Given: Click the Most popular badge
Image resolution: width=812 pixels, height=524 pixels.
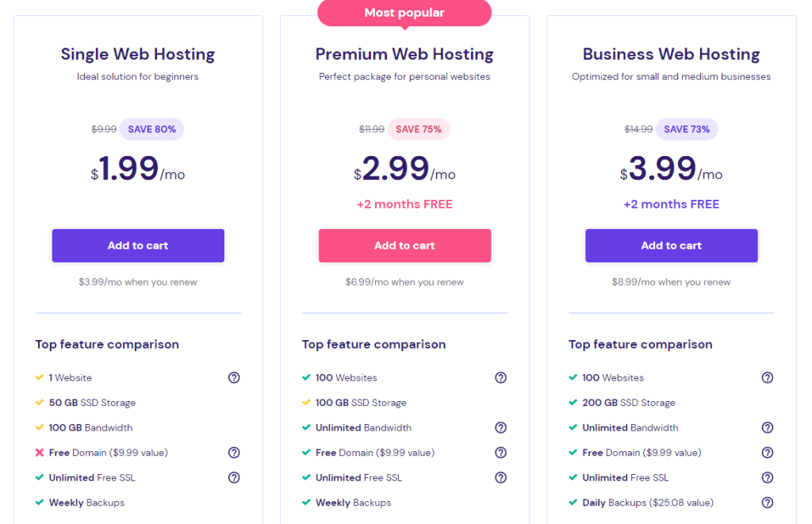Looking at the screenshot, I should point(404,13).
